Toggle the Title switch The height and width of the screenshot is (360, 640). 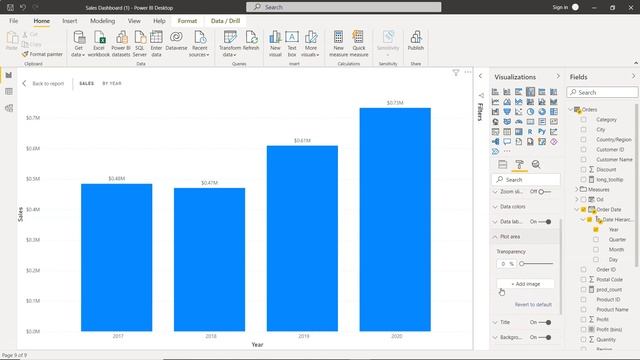point(545,322)
